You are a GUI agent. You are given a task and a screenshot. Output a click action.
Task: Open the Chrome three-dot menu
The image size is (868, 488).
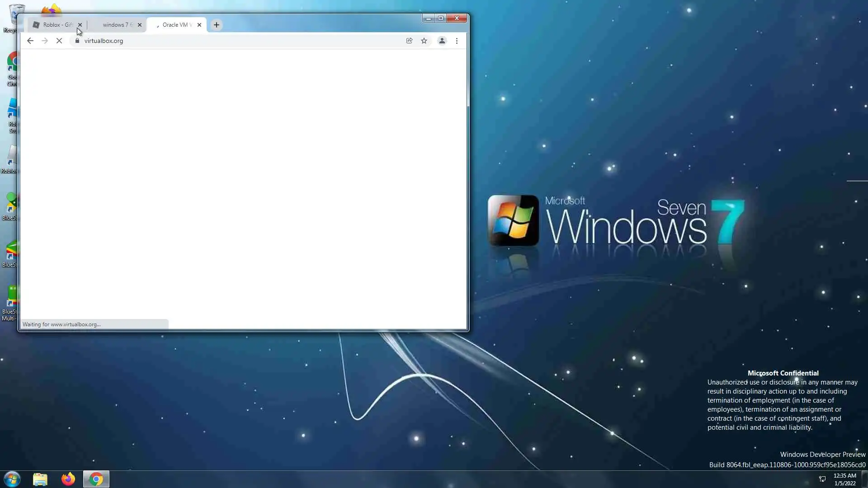tap(457, 41)
